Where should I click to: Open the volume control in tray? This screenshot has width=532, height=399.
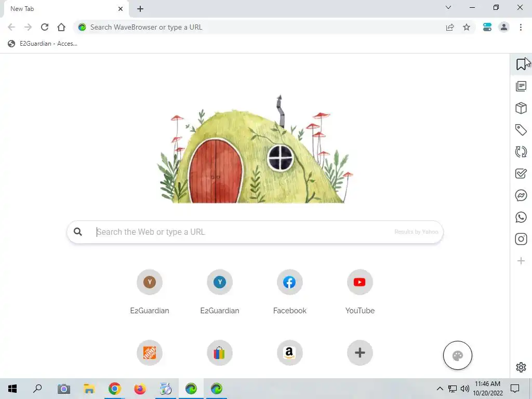click(x=465, y=389)
